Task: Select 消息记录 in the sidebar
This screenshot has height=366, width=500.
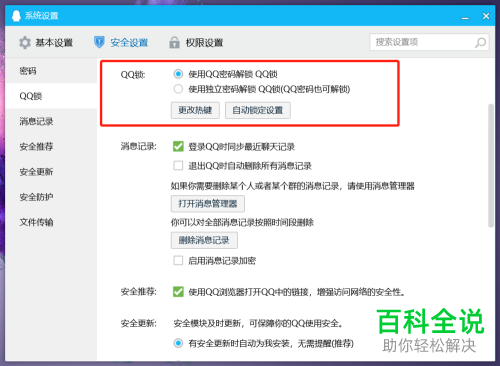Action: (x=51, y=121)
